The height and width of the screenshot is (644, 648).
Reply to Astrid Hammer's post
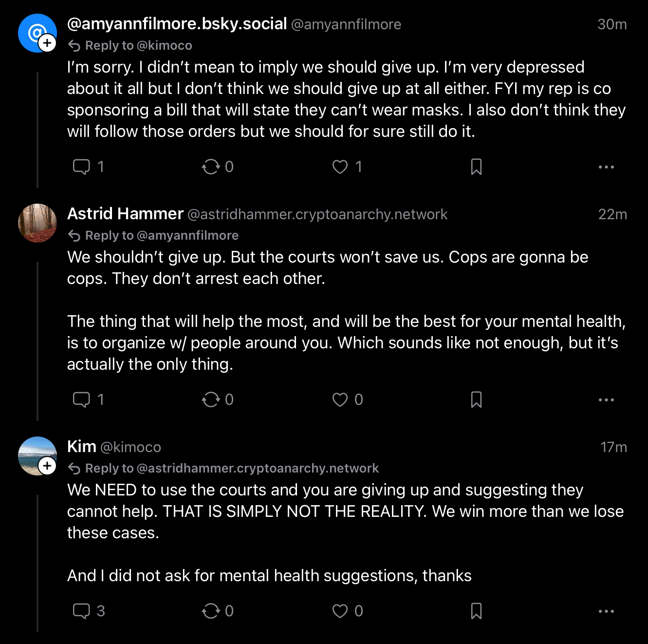point(81,399)
